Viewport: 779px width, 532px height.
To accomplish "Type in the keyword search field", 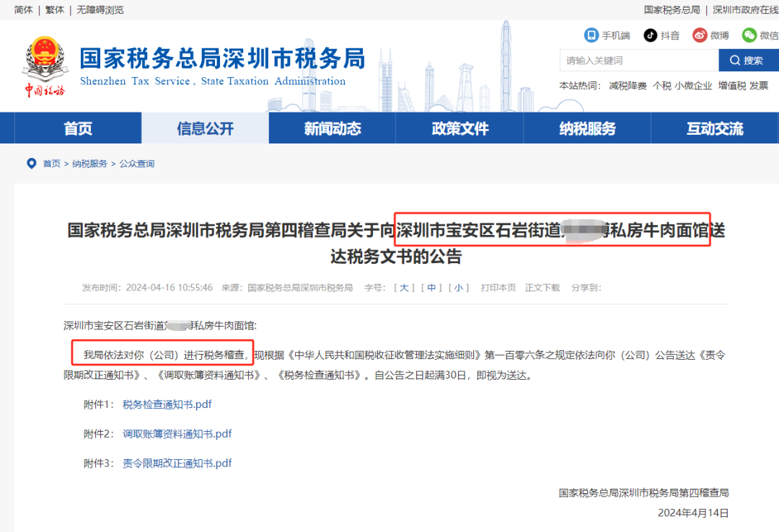I will (638, 61).
